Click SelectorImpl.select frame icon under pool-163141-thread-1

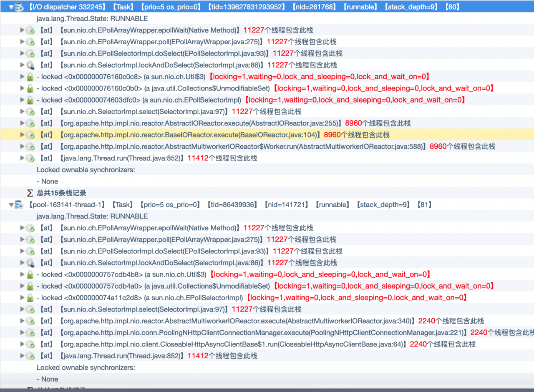click(x=30, y=309)
